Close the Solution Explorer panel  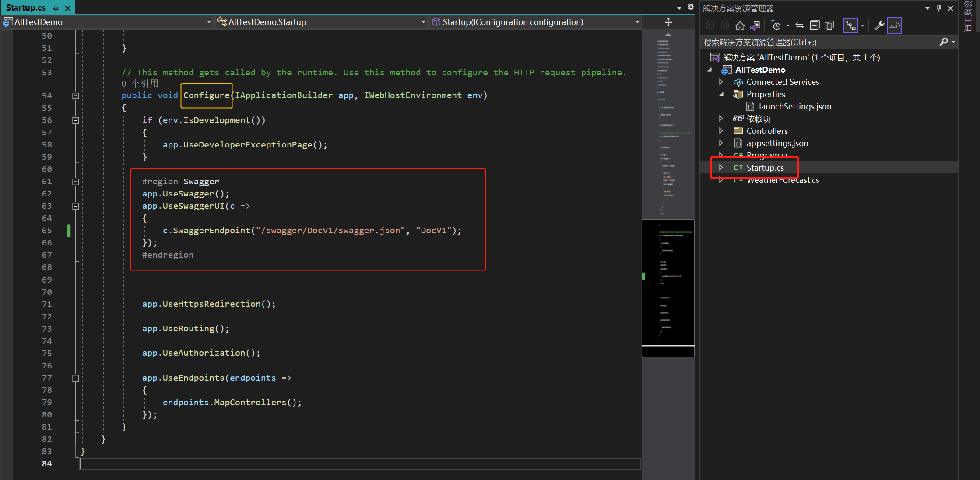(x=950, y=8)
